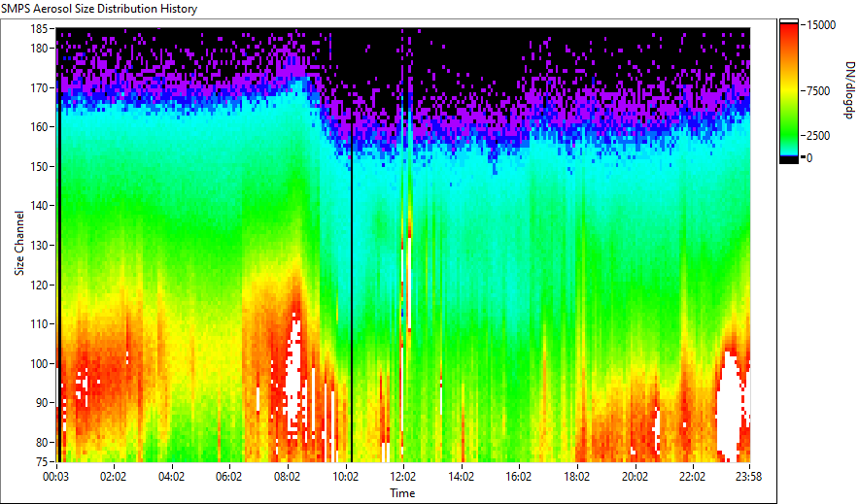The height and width of the screenshot is (504, 859).
Task: Click the 16:02 time axis tick label
Action: click(x=518, y=477)
